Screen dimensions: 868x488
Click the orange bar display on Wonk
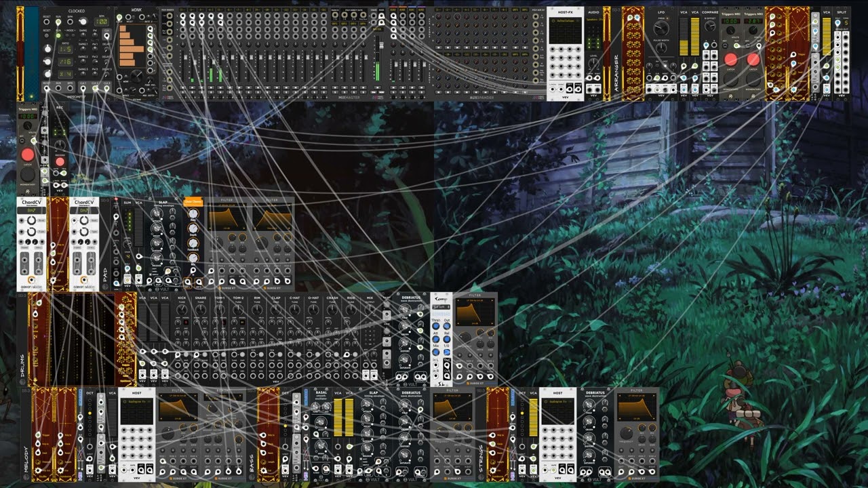pos(132,45)
